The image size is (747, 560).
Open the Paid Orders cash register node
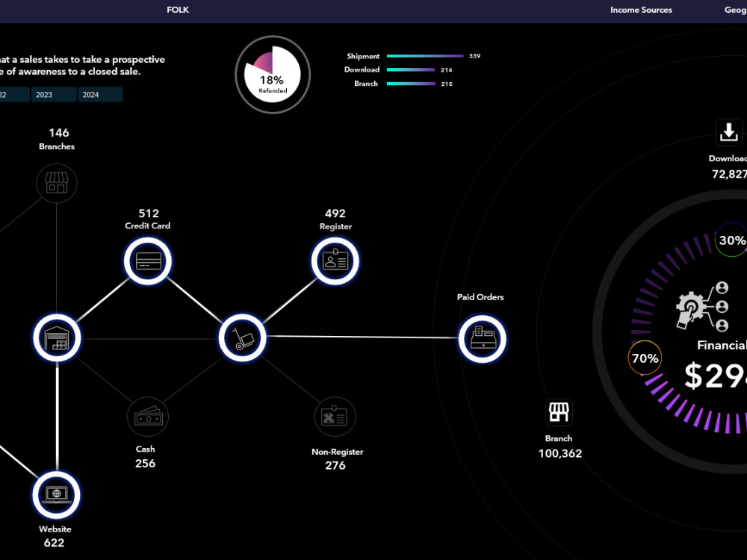482,338
